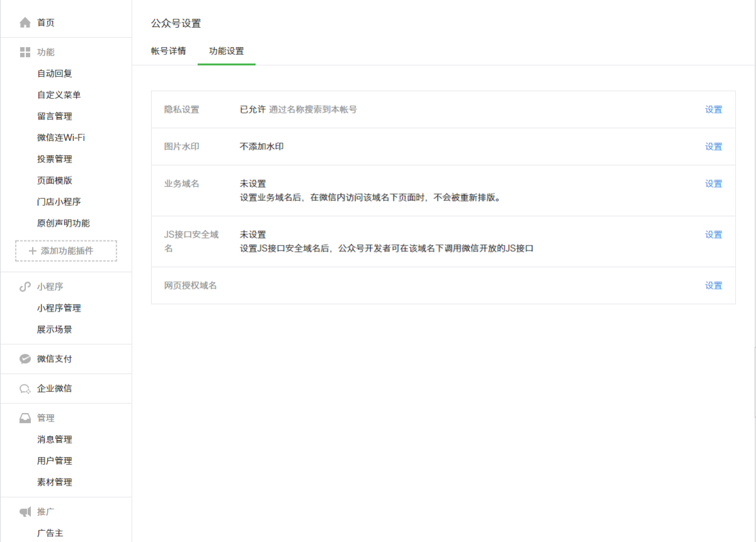Navigate to 页面模版
Image resolution: width=756 pixels, height=542 pixels.
tap(55, 181)
